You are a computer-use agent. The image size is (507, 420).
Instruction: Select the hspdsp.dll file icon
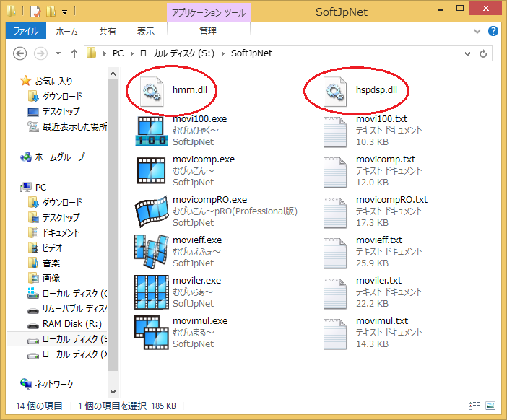click(335, 92)
